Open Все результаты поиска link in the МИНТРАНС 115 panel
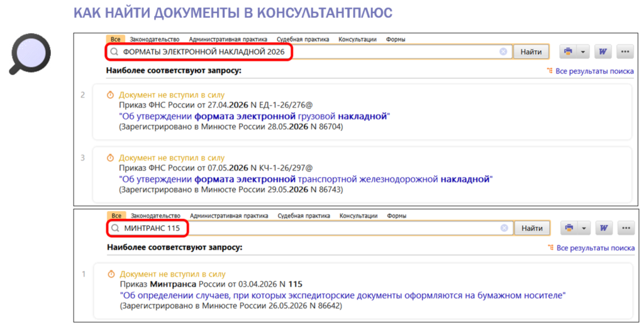This screenshot has width=644, height=327. tap(595, 248)
